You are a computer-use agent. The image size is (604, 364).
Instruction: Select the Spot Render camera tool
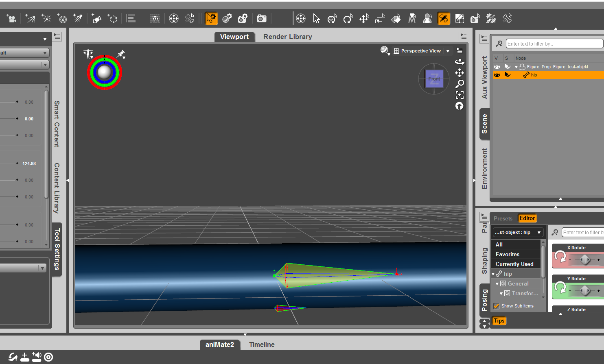pos(475,18)
